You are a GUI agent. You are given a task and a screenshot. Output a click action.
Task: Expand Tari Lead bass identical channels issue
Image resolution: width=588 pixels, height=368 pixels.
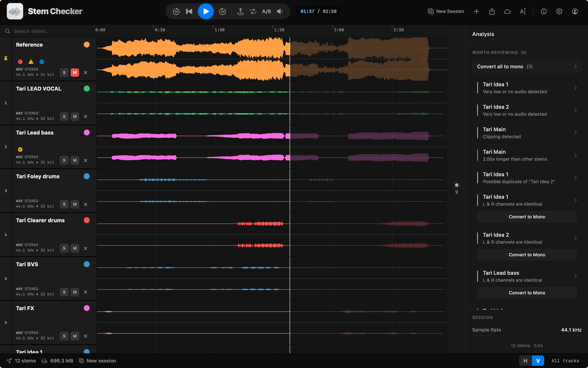[x=527, y=276]
